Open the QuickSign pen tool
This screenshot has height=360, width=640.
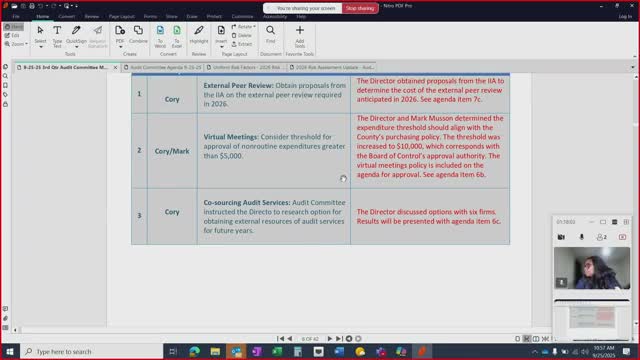tap(76, 35)
